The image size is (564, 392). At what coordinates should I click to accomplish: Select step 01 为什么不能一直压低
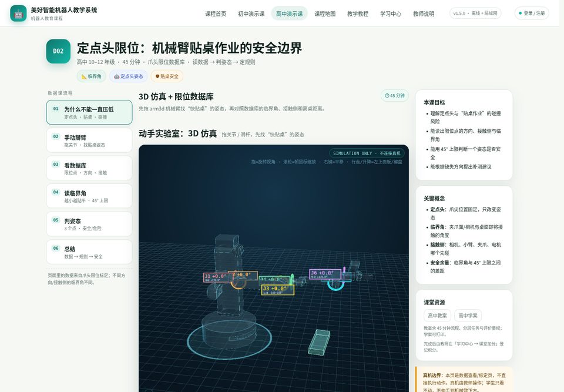tap(89, 112)
